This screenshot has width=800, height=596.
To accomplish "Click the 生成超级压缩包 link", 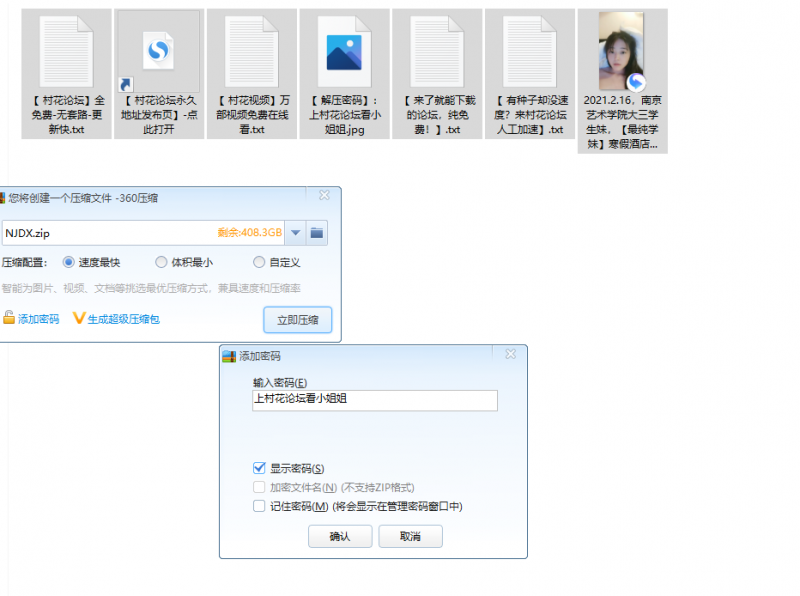I will point(122,319).
